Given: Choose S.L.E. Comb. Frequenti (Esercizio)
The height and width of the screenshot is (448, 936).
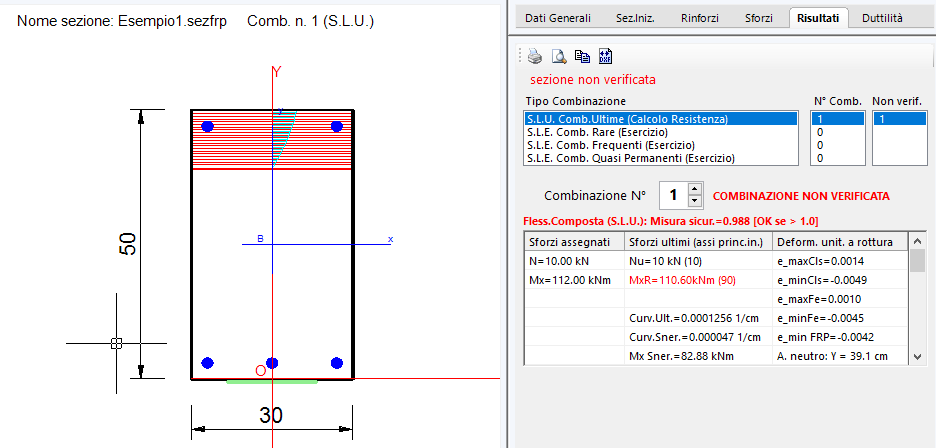Looking at the screenshot, I should (x=661, y=145).
